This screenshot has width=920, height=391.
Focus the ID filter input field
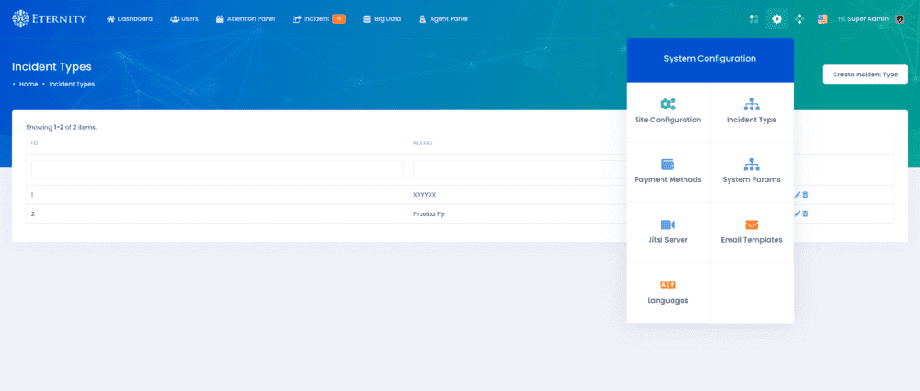pos(217,170)
